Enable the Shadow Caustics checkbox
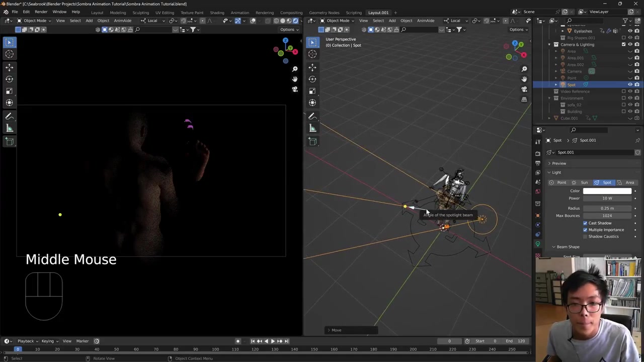Screen dimensions: 644x362 585,236
